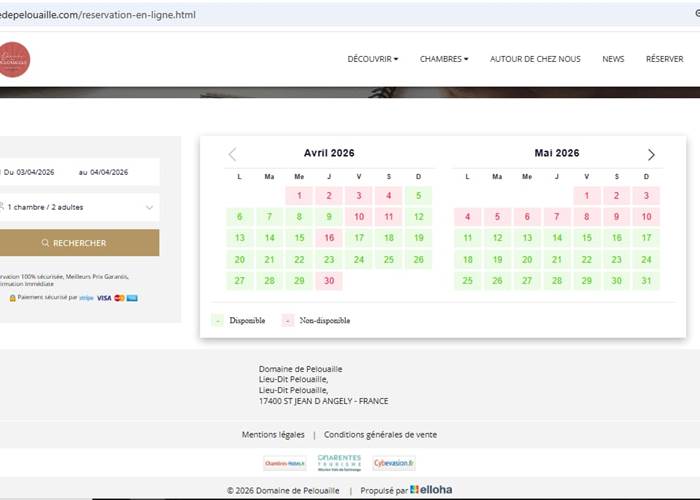Expand the Chambres dropdown menu

pos(443,59)
